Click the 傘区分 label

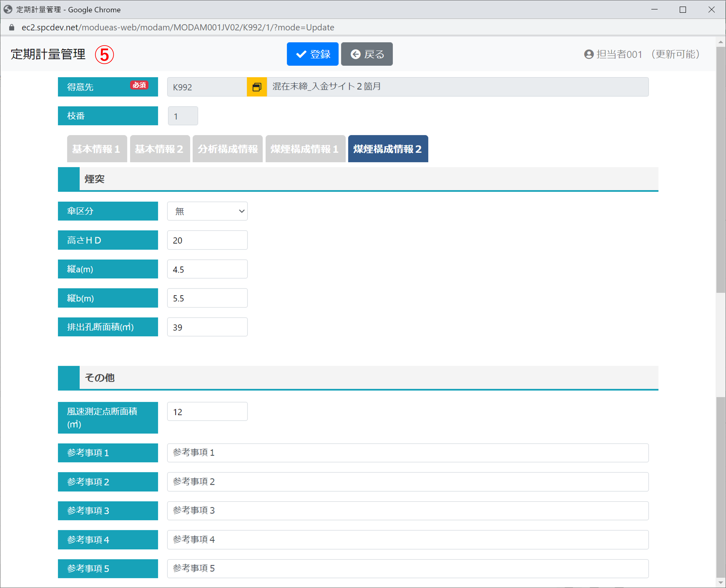108,211
